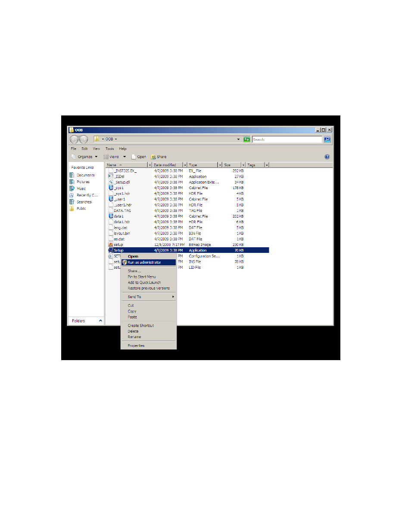
Task: Open the Size column filter dropdown
Action: coord(243,165)
